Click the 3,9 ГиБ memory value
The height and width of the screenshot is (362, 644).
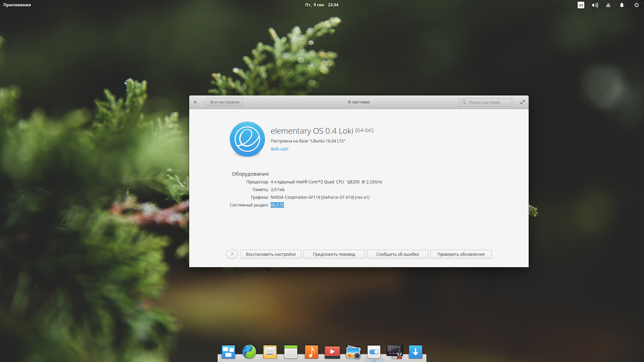[278, 189]
